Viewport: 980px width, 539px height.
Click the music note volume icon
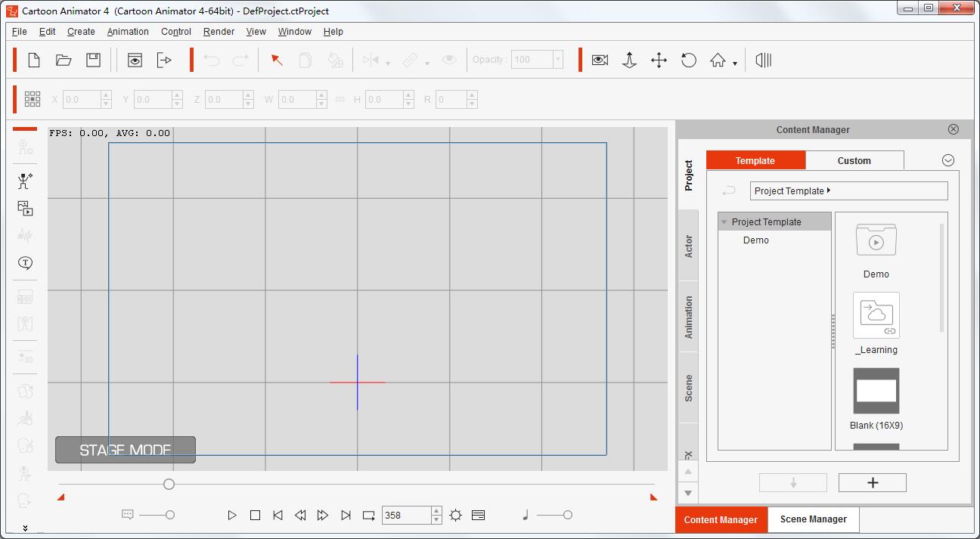(526, 515)
